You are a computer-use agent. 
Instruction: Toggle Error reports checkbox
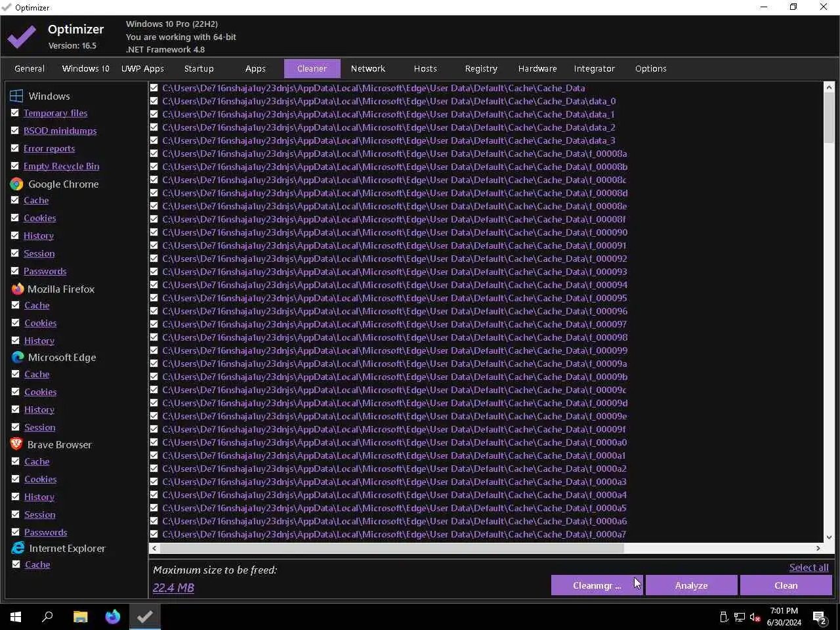(14, 148)
